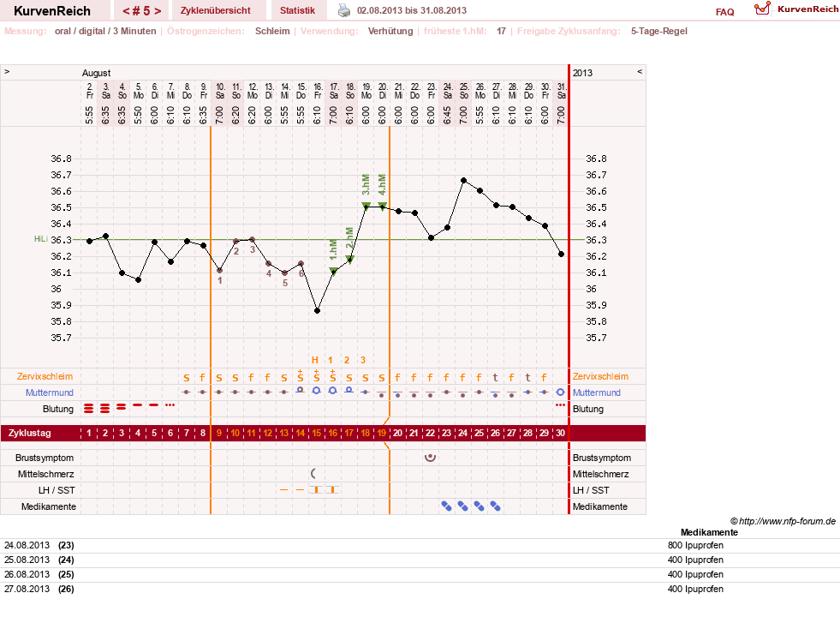Viewport: 840px width, 617px height.
Task: Click the last temperature point on 31. Sa
Action: 561,255
